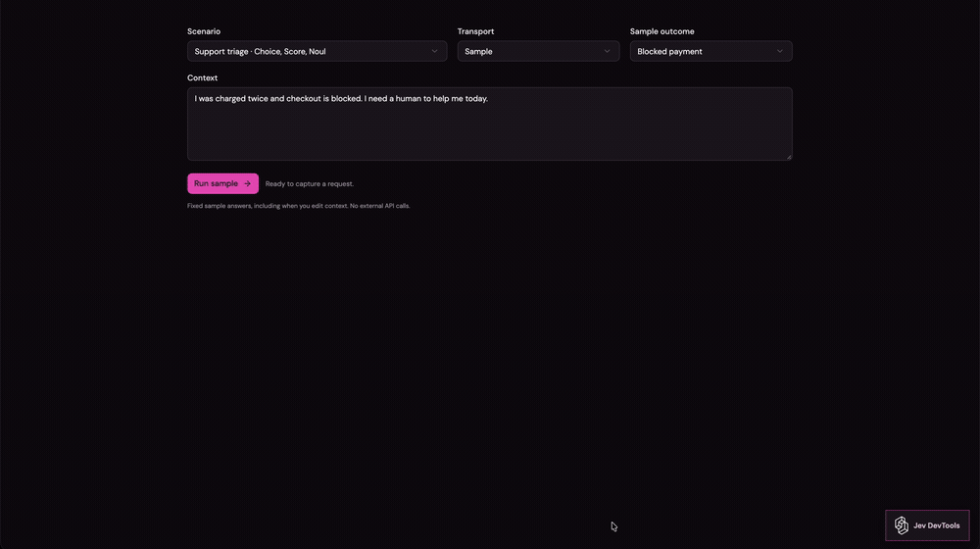Screen dimensions: 980x549
Task: Click the resize handle of Context box
Action: (789, 156)
